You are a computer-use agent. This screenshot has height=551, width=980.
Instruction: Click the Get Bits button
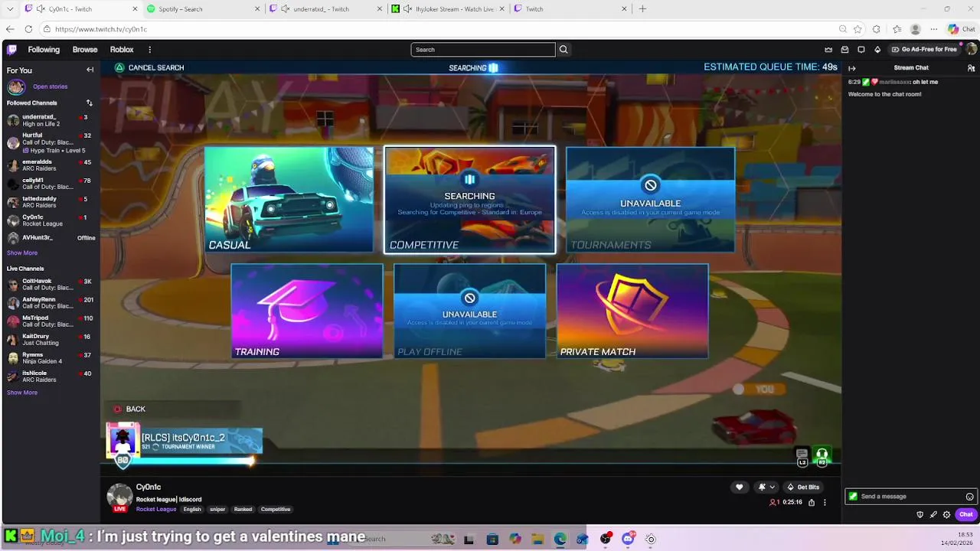(803, 487)
